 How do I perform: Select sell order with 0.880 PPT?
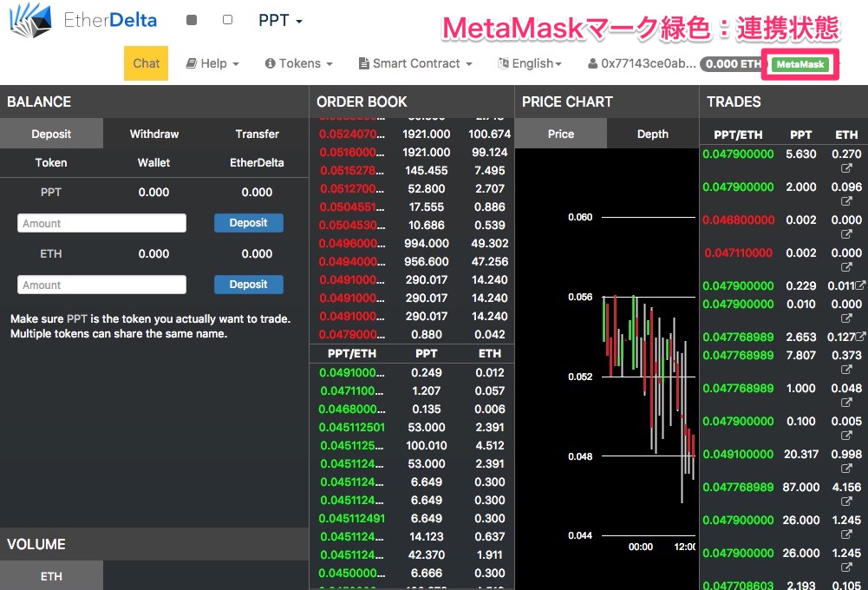click(x=412, y=335)
